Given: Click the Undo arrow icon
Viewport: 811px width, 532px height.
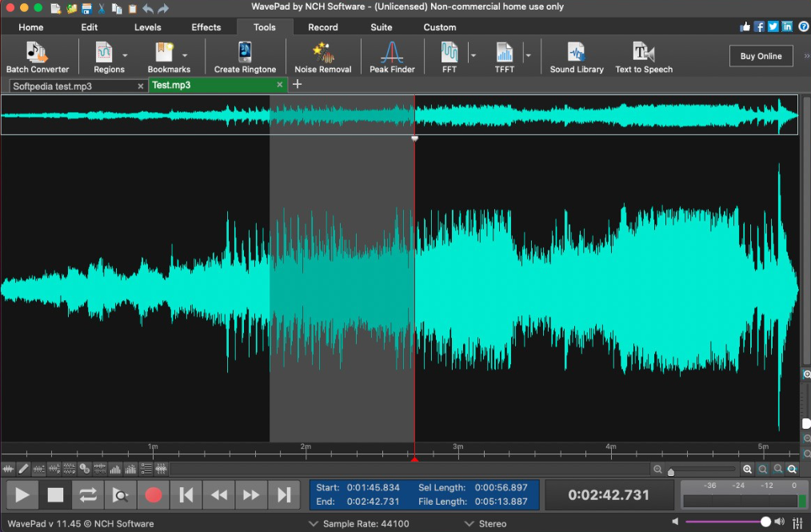Looking at the screenshot, I should coord(148,8).
